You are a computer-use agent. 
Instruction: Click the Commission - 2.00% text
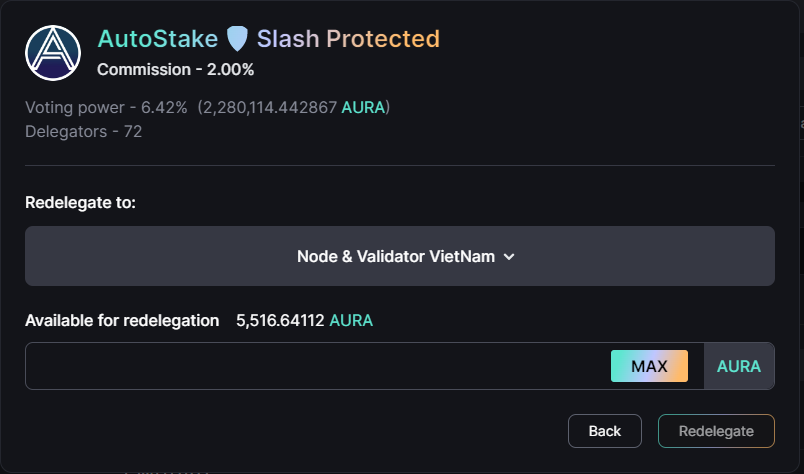[x=175, y=69]
